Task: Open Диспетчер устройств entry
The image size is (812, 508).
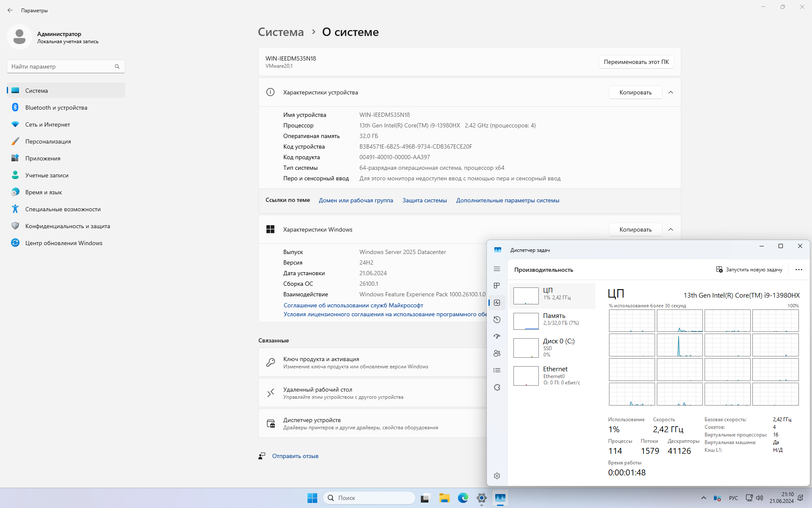Action: (373, 423)
